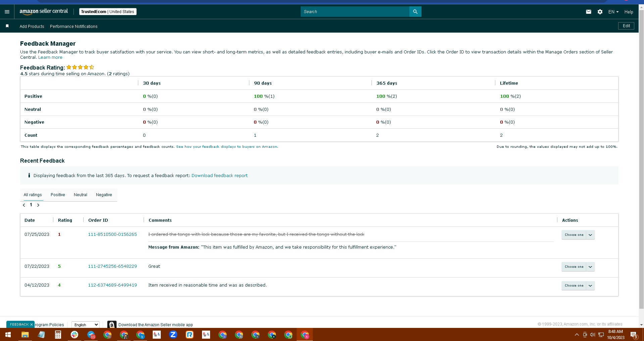Click the struck-through tongs comment

256,235
